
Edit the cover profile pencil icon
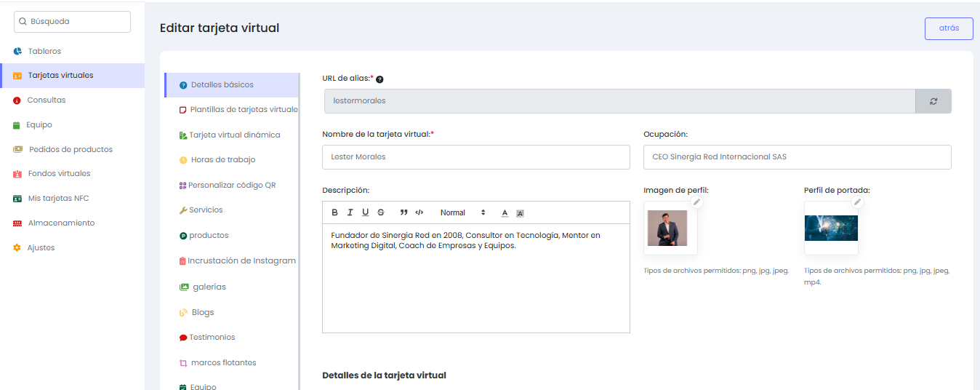click(857, 202)
